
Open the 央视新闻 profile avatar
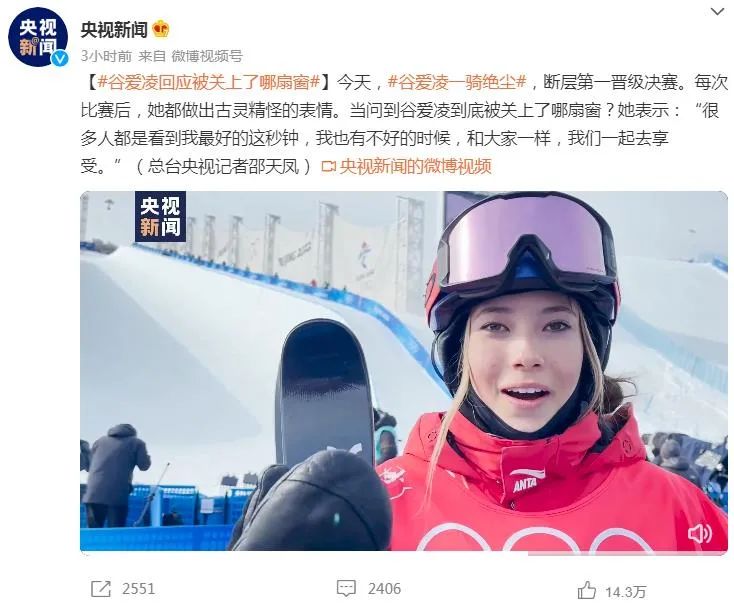pyautogui.click(x=38, y=37)
